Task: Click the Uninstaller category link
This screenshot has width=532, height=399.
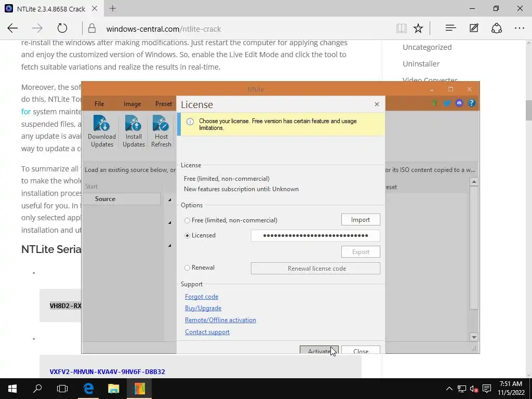Action: click(421, 64)
